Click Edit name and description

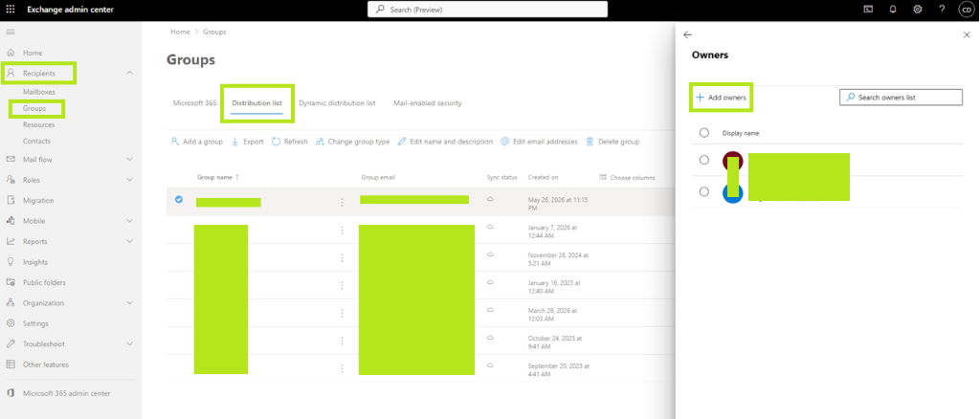point(445,142)
